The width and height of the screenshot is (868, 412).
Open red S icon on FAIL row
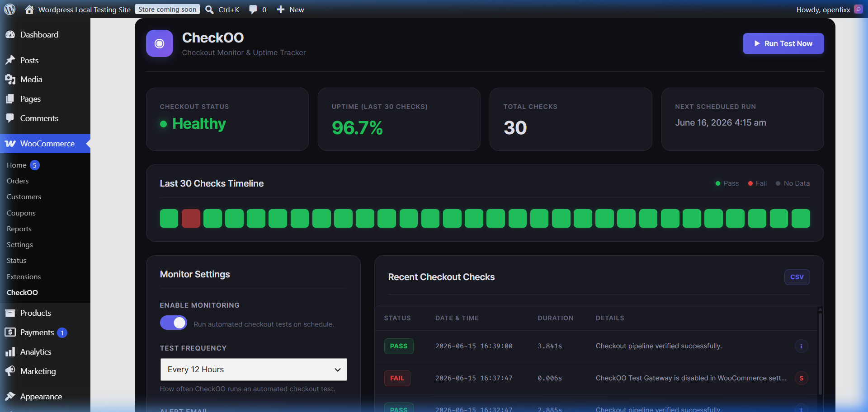click(x=801, y=378)
